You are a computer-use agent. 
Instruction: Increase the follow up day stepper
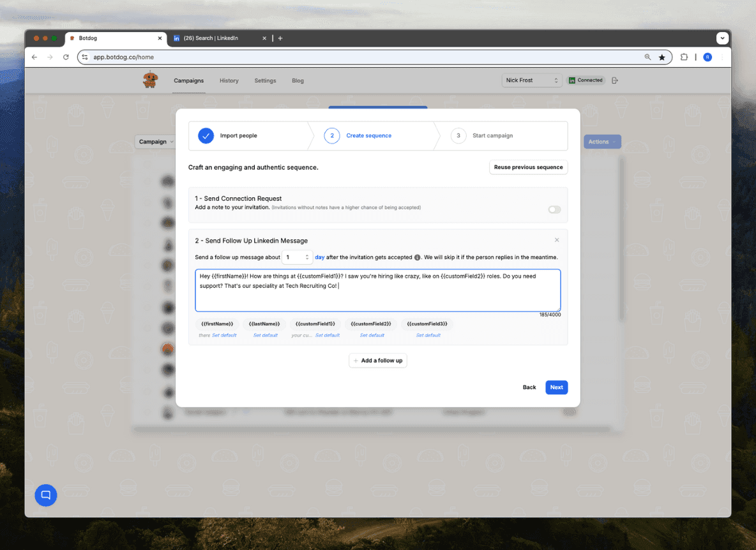(307, 255)
